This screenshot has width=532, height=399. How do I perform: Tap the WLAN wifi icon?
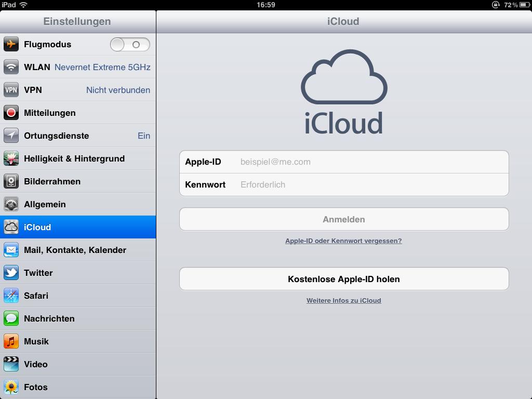(11, 67)
